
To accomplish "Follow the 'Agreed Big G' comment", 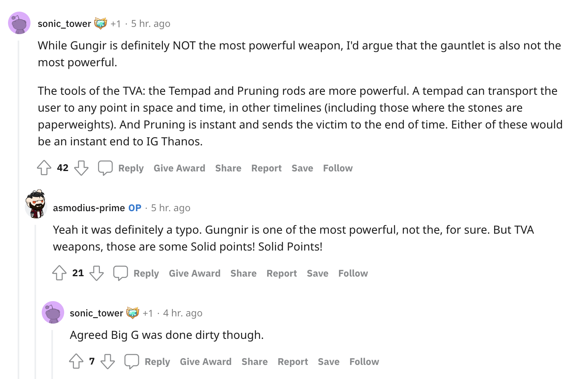I will (364, 362).
